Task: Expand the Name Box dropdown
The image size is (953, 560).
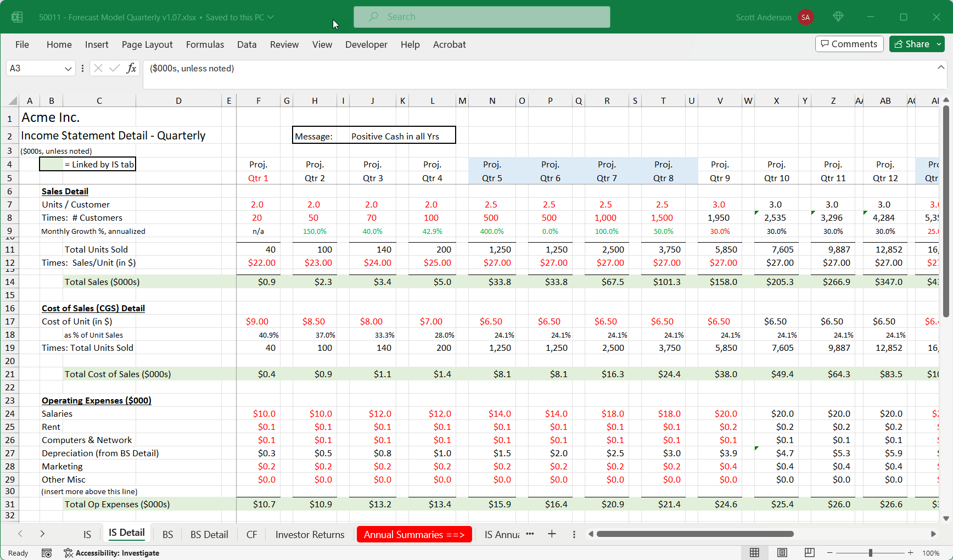Action: (68, 69)
